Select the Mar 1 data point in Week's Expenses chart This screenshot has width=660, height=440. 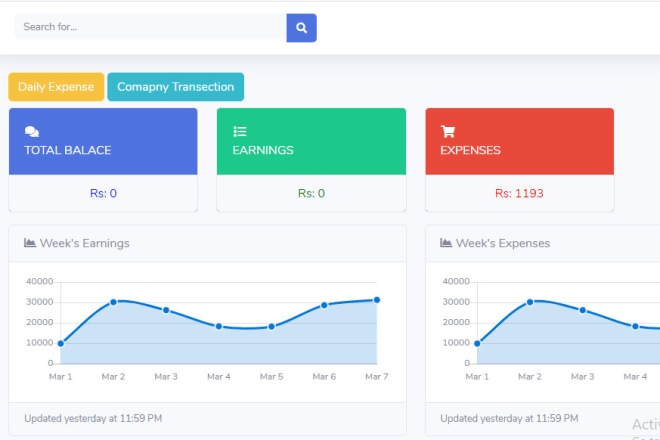point(477,344)
